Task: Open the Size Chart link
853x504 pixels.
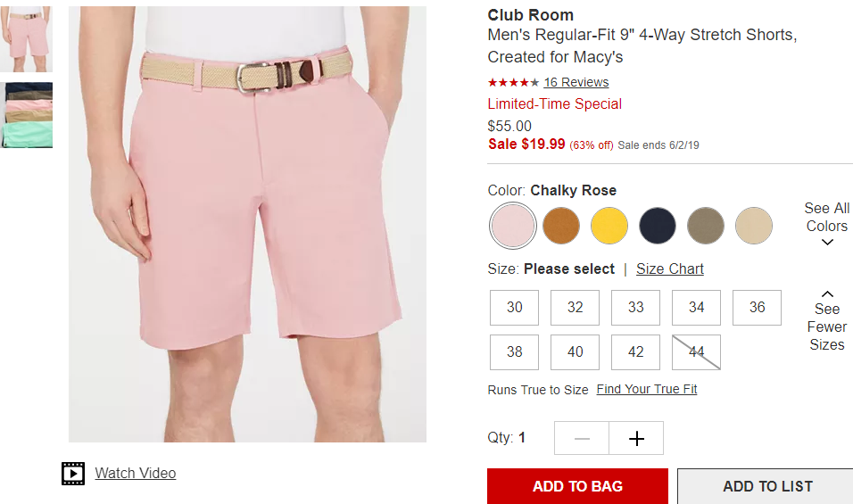Action: coord(670,269)
